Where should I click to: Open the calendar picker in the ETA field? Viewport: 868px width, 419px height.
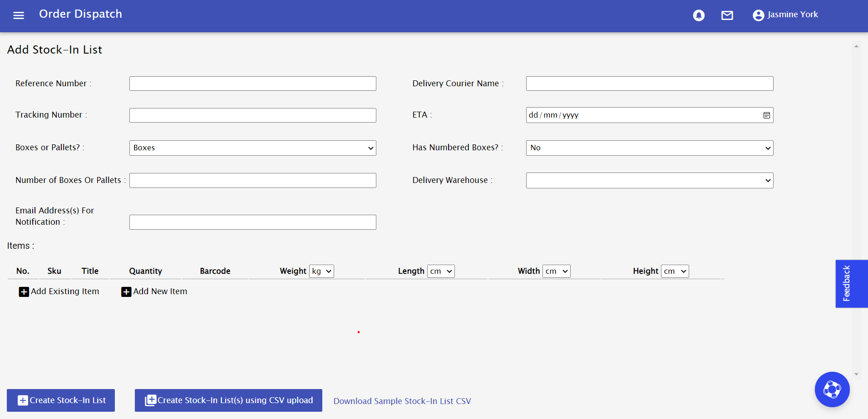766,115
